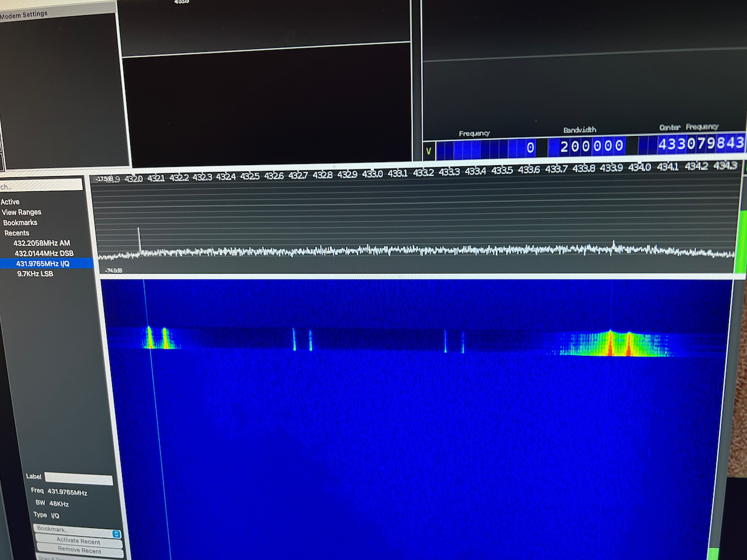Expand the Active tree branch
The height and width of the screenshot is (560, 747).
click(11, 202)
